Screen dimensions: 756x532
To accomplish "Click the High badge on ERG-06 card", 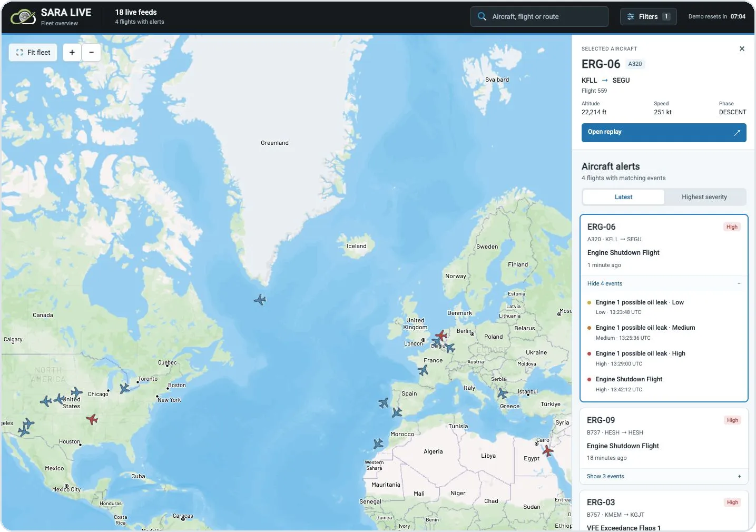I will (x=732, y=227).
